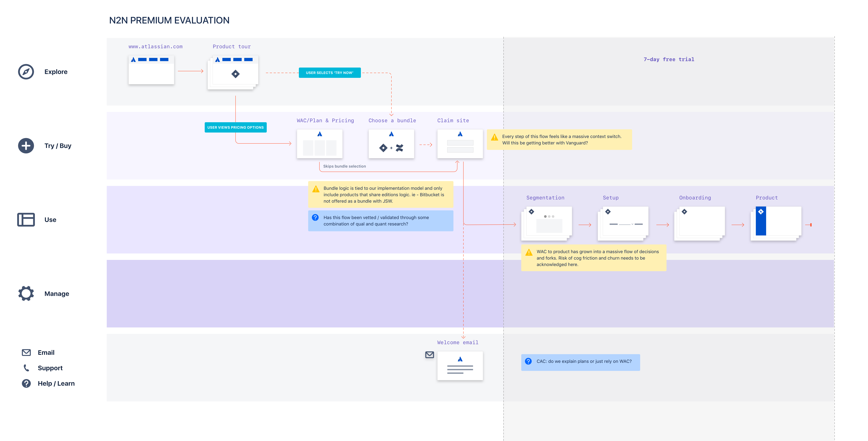Select the Choose a bundle thumbnail
Image resolution: width=868 pixels, height=441 pixels.
click(391, 144)
